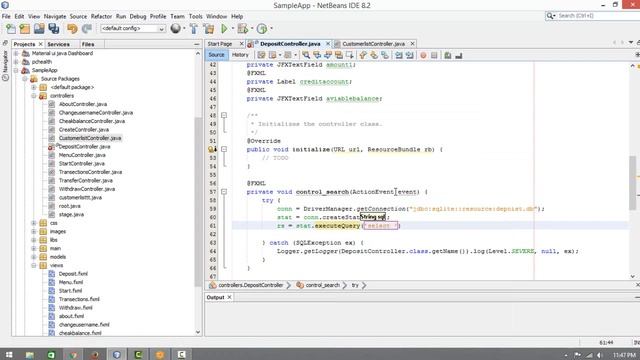Click the Undo toolbar icon

pyautogui.click(x=72, y=29)
